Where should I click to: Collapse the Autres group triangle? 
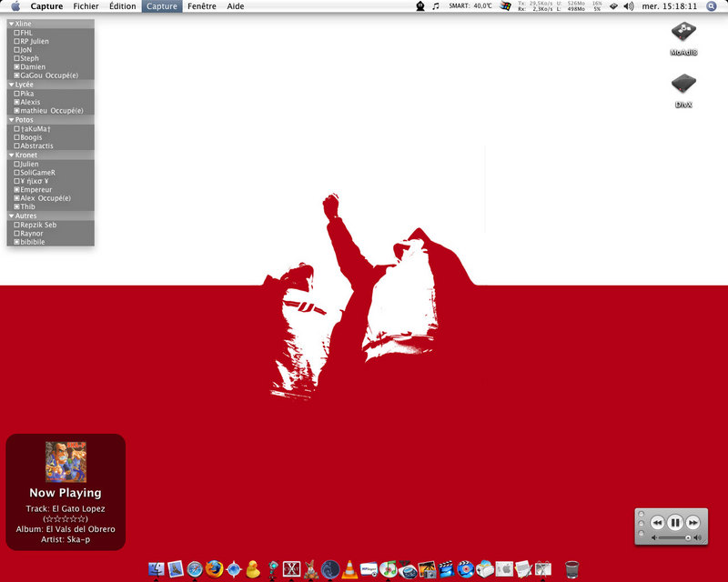pos(11,216)
